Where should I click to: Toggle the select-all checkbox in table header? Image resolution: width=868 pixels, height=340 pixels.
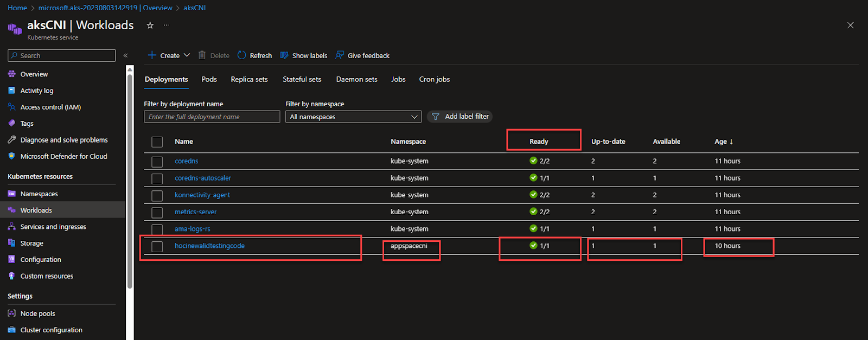(x=157, y=142)
